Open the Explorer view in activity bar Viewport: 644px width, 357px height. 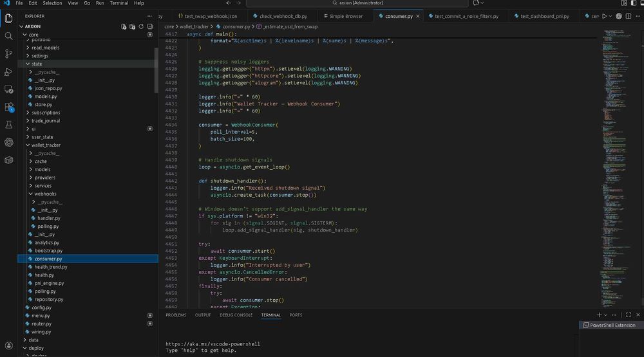(8, 18)
